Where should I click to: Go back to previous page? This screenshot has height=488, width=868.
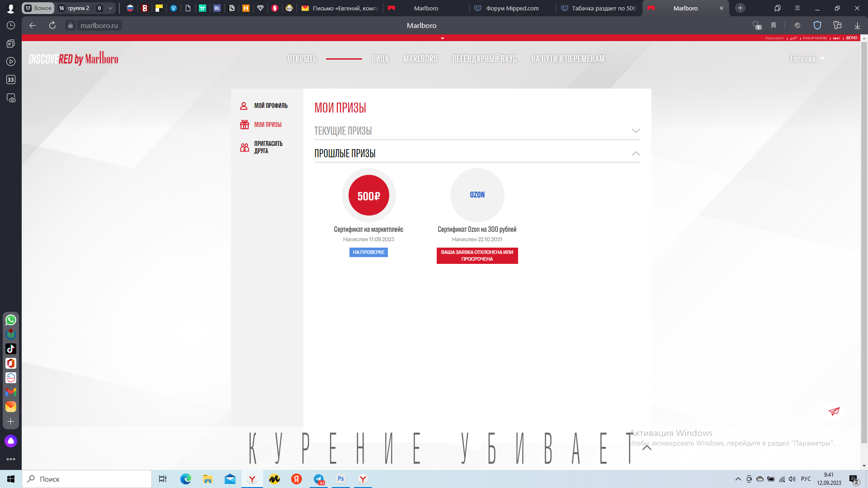pos(33,25)
